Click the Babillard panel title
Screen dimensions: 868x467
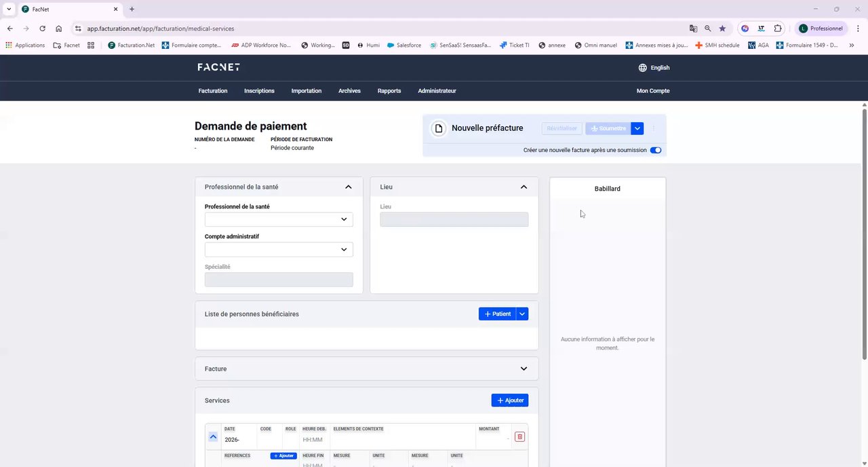click(608, 189)
